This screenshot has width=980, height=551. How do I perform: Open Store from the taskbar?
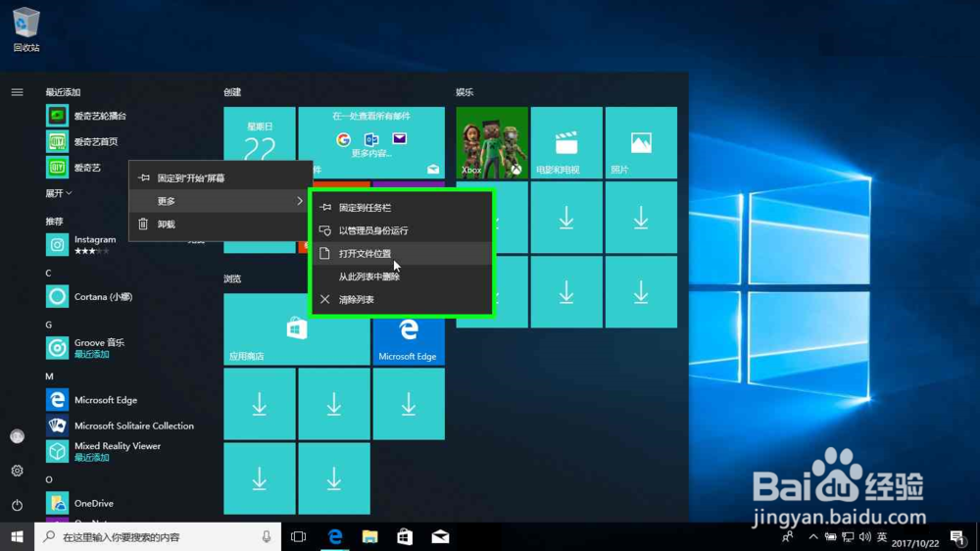click(405, 536)
